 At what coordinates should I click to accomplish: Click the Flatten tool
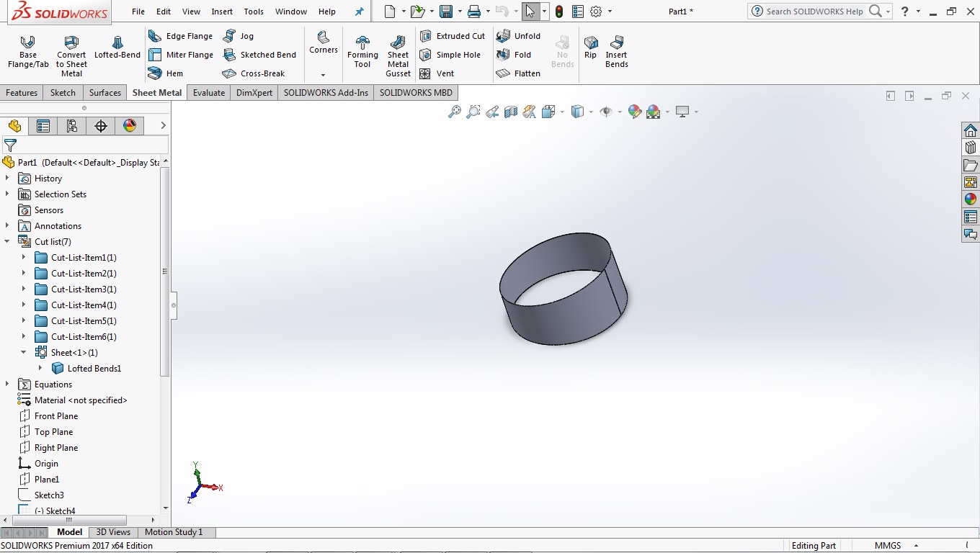coord(518,73)
